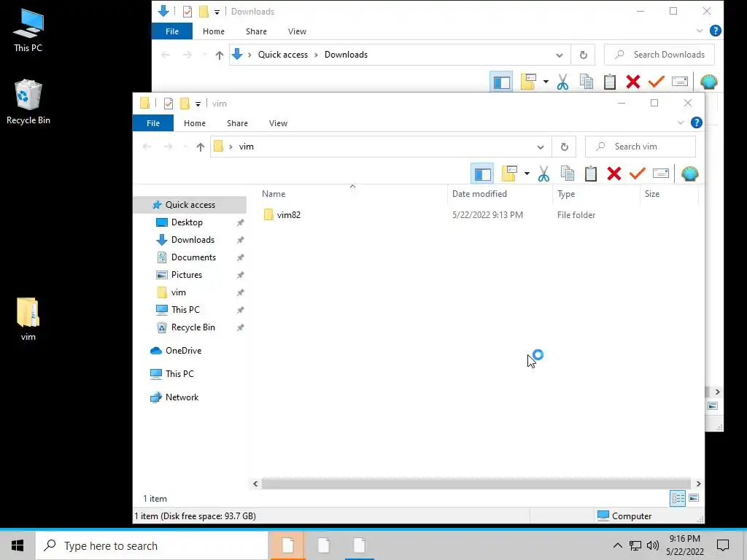Open the Home tab in vim window
747x560 pixels.
[195, 123]
